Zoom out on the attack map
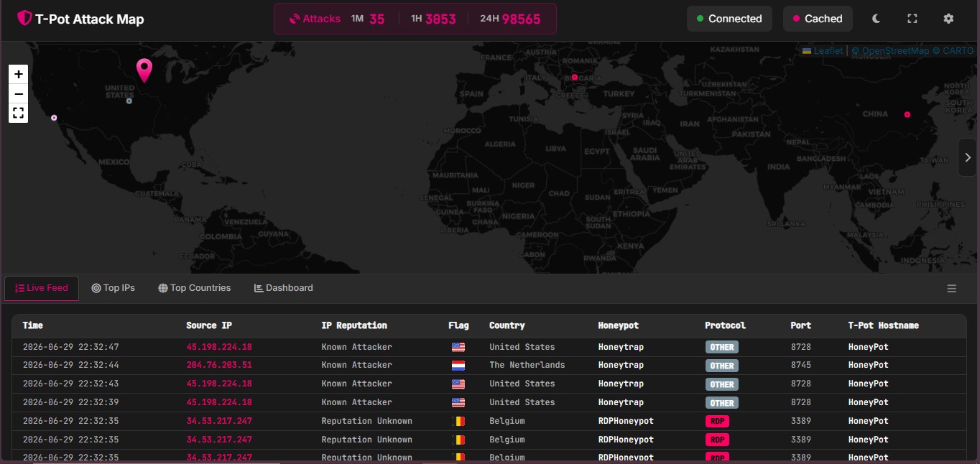The width and height of the screenshot is (980, 464). point(19,93)
